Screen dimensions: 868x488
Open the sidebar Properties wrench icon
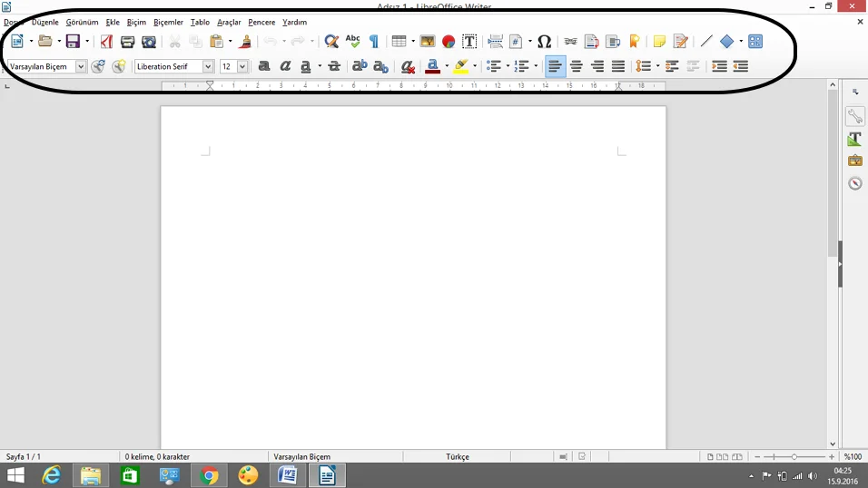click(x=854, y=116)
